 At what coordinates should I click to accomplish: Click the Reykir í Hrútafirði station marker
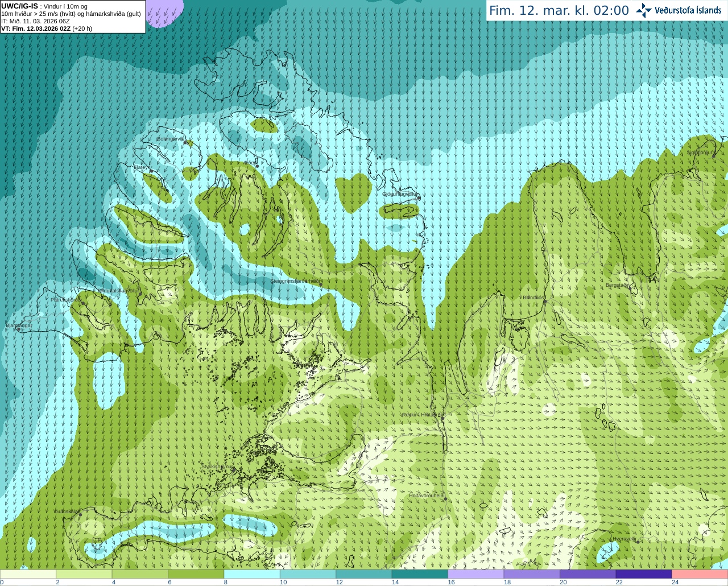coord(442,418)
